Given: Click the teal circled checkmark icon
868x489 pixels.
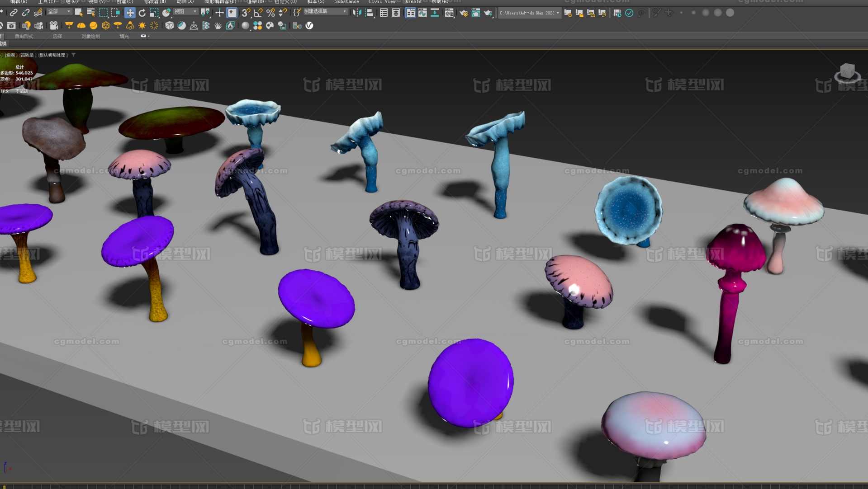Looking at the screenshot, I should (x=629, y=13).
